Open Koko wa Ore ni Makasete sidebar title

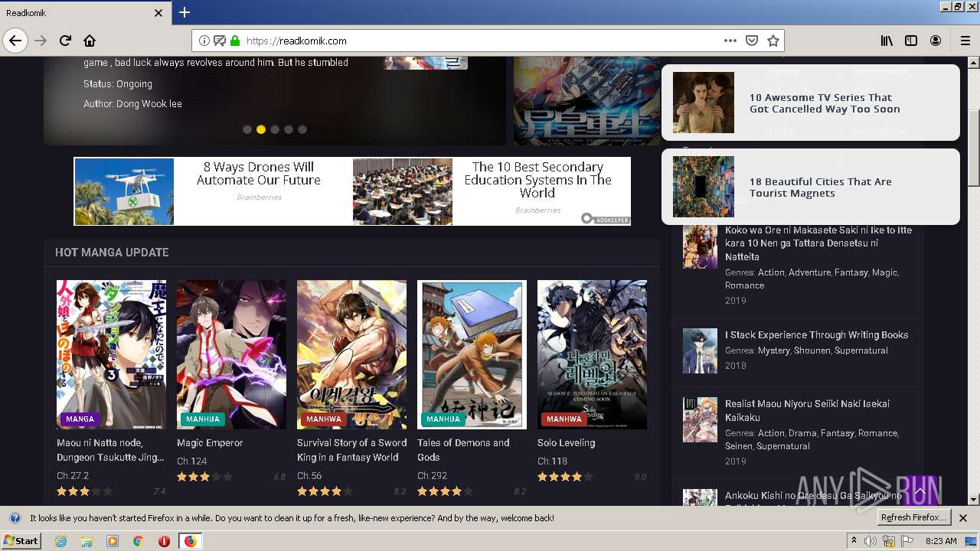pos(818,243)
